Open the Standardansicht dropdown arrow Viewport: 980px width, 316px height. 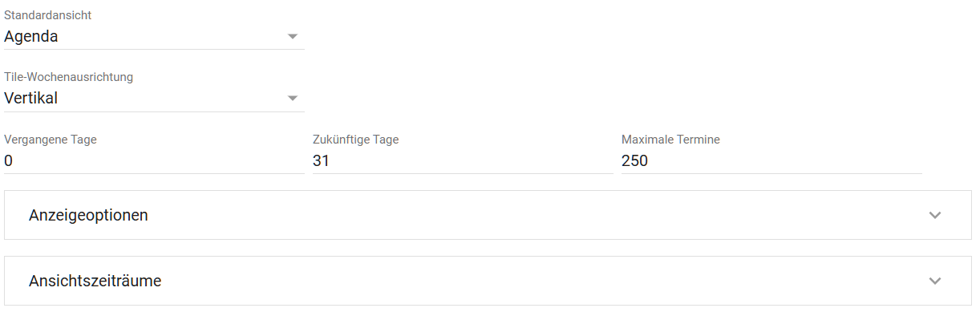[292, 37]
